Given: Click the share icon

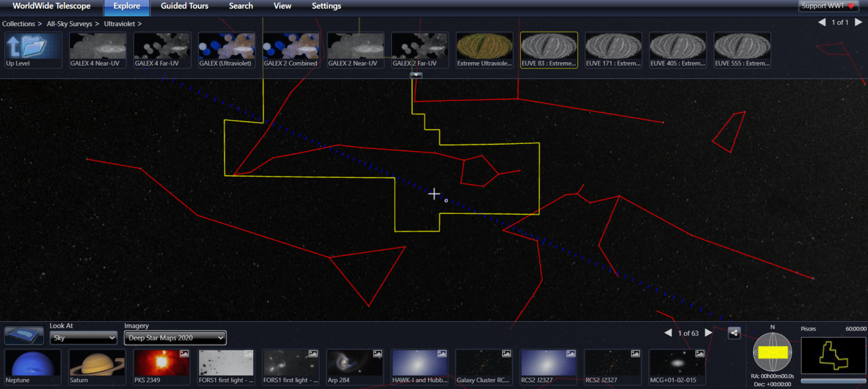Looking at the screenshot, I should click(734, 333).
